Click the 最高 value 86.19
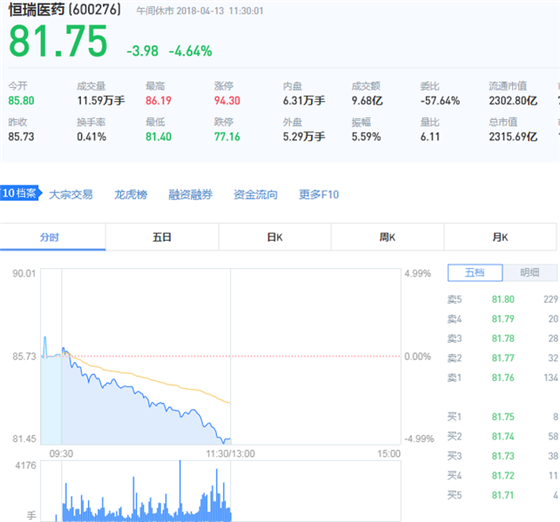This screenshot has height=522, width=560. pyautogui.click(x=159, y=101)
